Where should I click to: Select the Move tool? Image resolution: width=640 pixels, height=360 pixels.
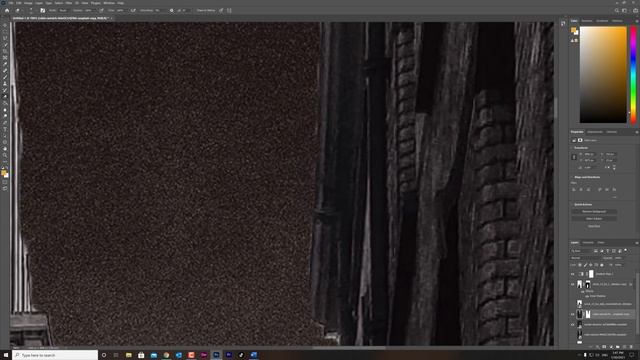[x=5, y=25]
